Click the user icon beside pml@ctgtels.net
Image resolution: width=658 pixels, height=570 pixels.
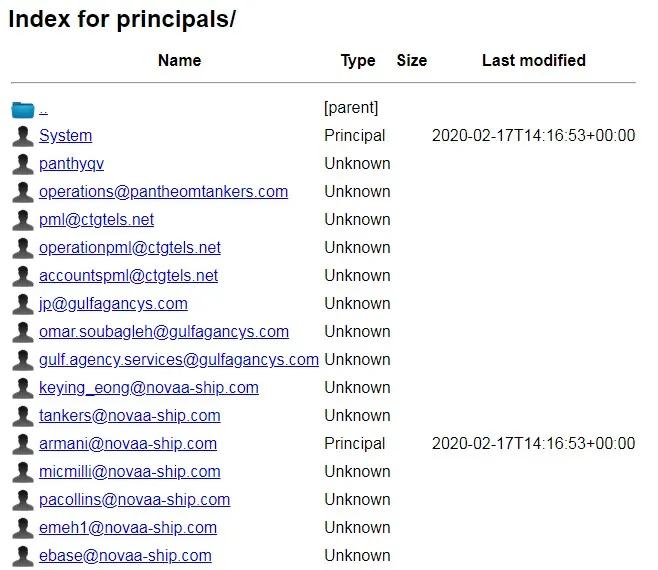click(x=23, y=220)
